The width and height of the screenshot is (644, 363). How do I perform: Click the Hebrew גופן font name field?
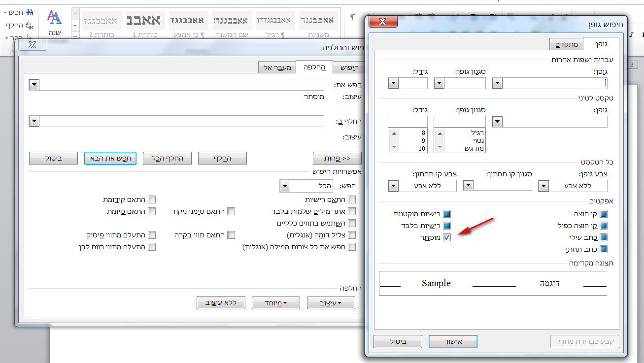point(555,83)
